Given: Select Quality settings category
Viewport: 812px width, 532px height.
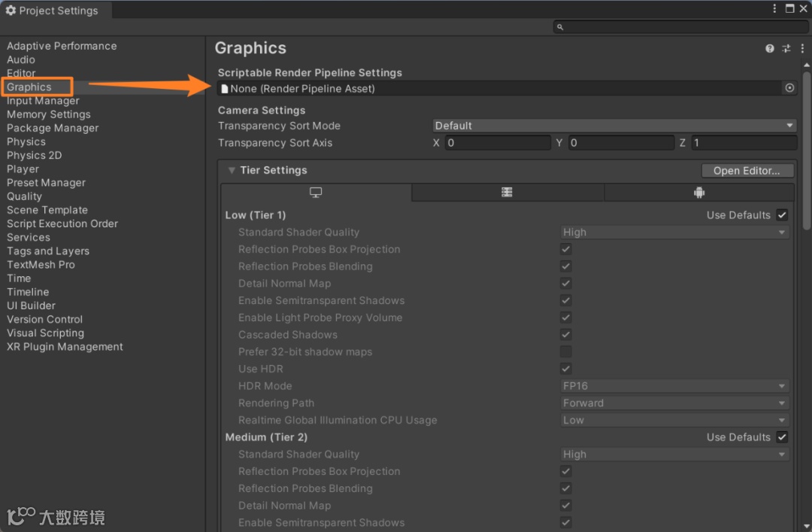Looking at the screenshot, I should coord(24,196).
